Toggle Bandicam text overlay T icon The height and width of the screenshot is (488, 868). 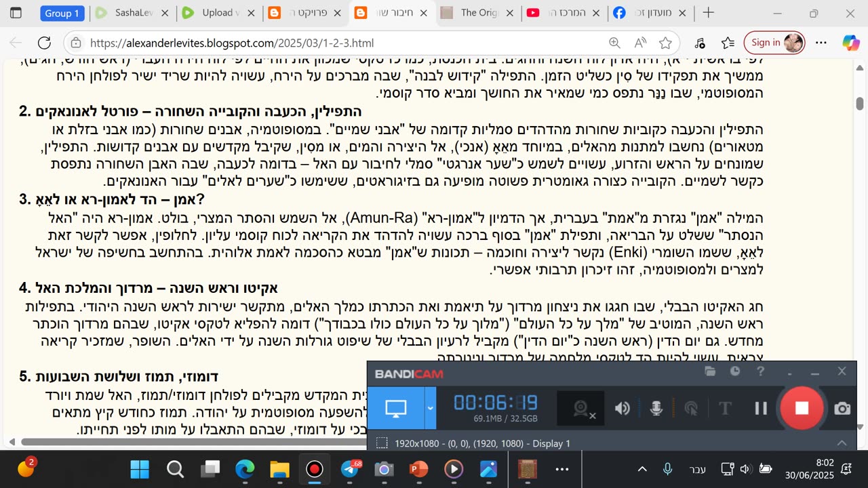point(725,408)
